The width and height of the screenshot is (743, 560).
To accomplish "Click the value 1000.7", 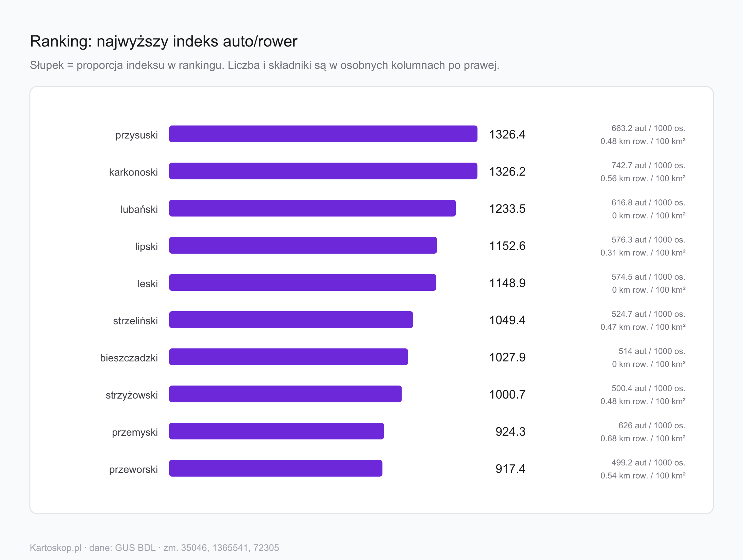I will tap(507, 394).
